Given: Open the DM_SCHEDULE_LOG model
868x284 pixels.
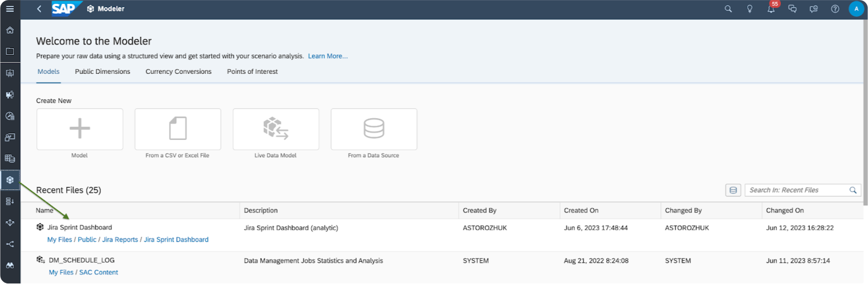Looking at the screenshot, I should (81, 260).
